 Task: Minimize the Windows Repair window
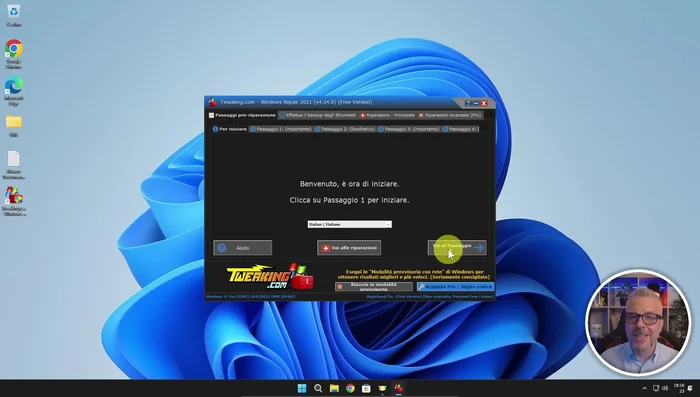(x=476, y=103)
